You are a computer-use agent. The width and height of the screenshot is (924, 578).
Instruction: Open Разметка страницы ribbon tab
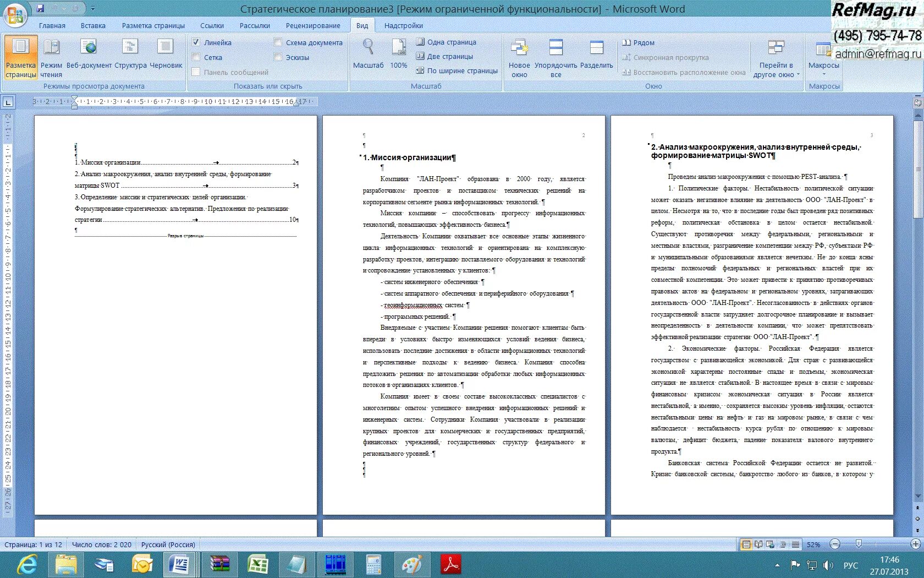click(153, 25)
